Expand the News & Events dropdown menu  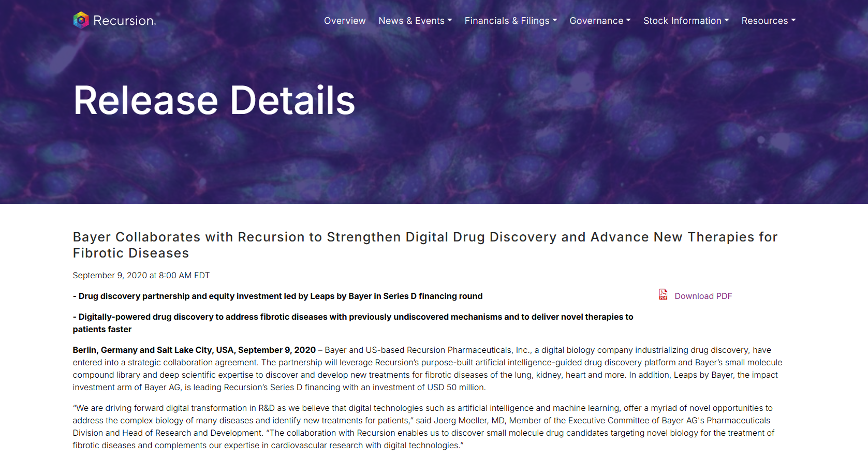(x=415, y=21)
